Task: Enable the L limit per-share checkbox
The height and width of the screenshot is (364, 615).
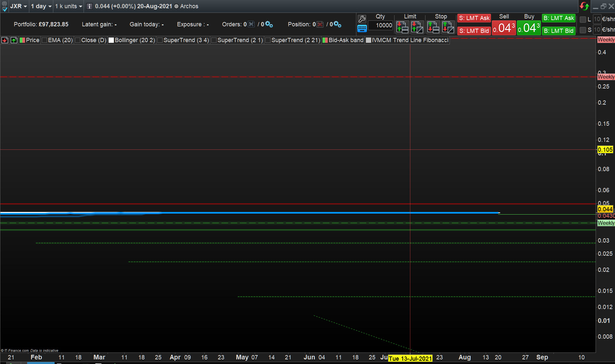Action: pos(583,19)
